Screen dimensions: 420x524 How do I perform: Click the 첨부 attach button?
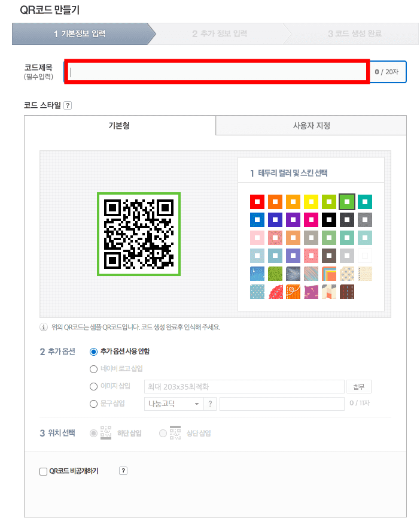pyautogui.click(x=359, y=387)
